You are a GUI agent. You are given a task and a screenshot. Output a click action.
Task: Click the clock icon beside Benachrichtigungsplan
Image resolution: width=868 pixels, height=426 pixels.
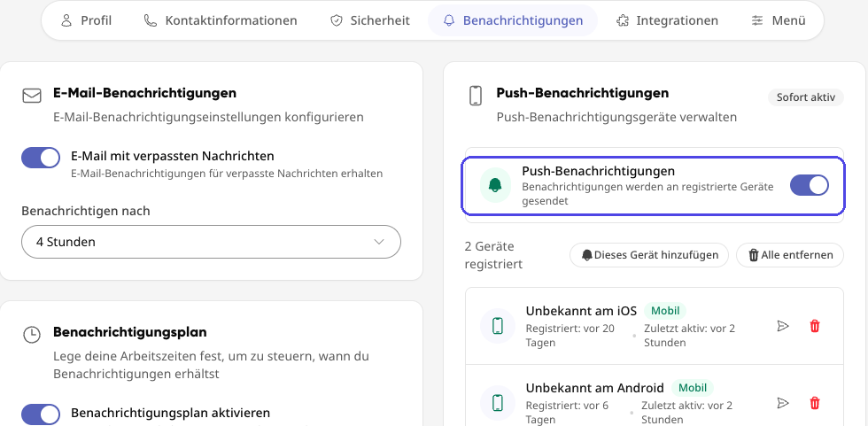pos(32,335)
